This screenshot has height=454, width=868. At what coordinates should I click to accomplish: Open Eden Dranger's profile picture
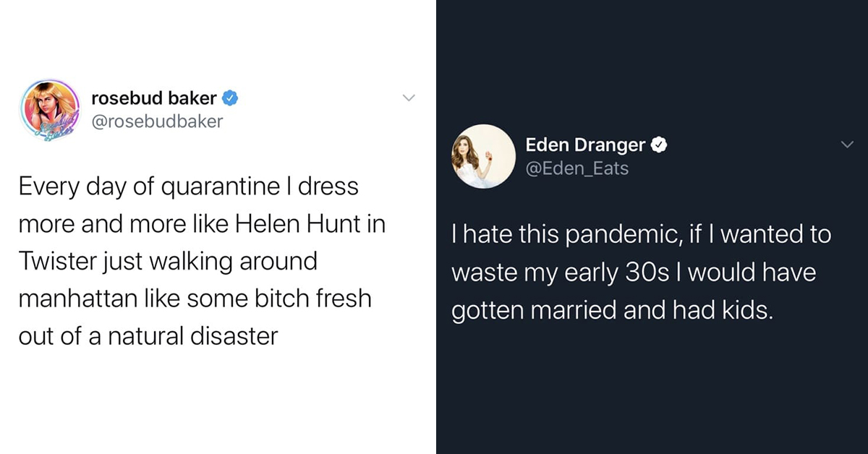pos(484,156)
